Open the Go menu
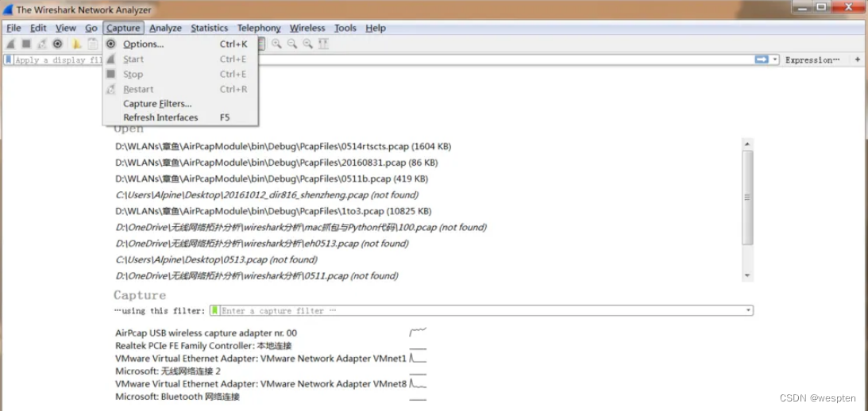This screenshot has width=868, height=411. coord(91,28)
